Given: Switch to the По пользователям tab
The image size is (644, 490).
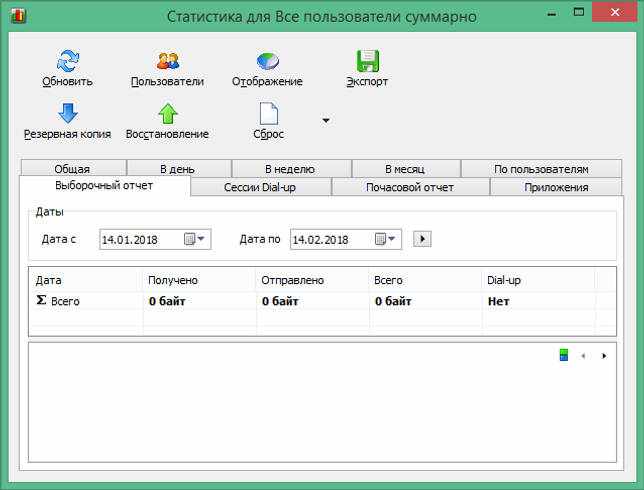Looking at the screenshot, I should pyautogui.click(x=541, y=168).
